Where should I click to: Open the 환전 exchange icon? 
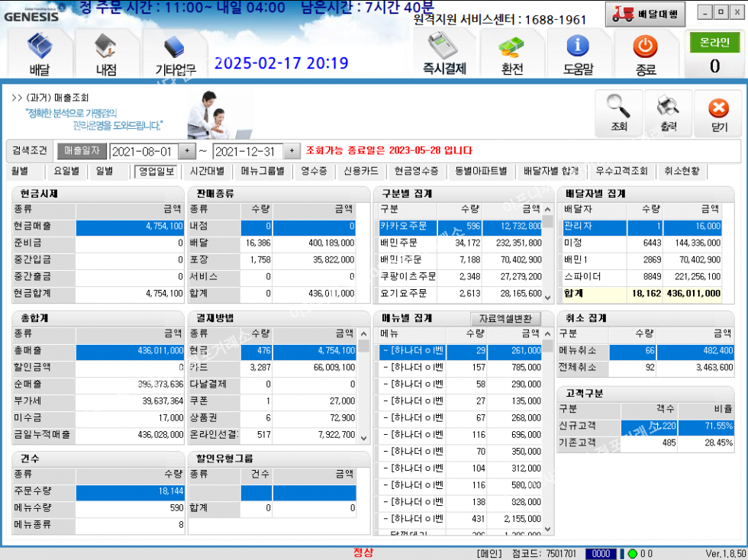point(511,55)
